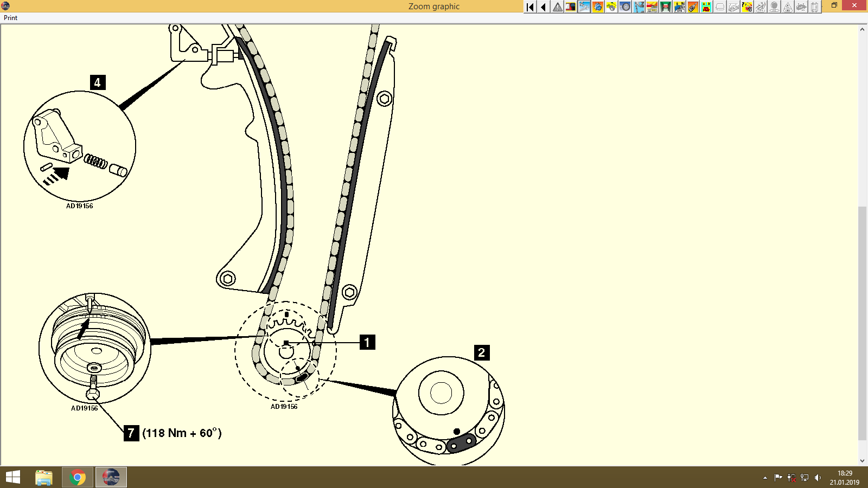Click the Windows Start button

tap(12, 477)
